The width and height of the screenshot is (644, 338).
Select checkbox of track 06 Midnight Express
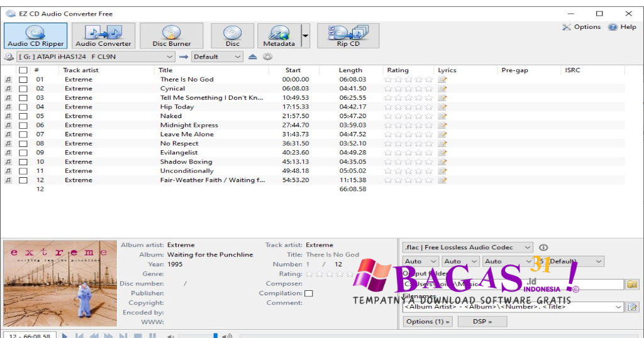coord(23,125)
